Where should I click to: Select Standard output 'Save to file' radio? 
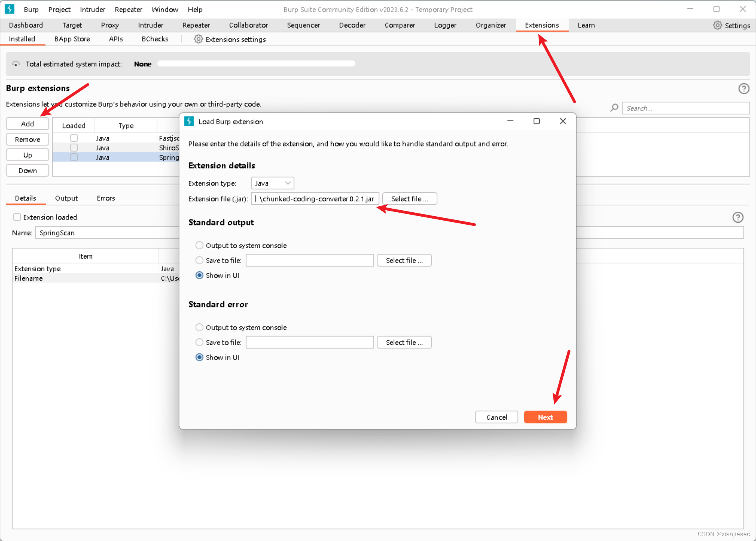[199, 260]
